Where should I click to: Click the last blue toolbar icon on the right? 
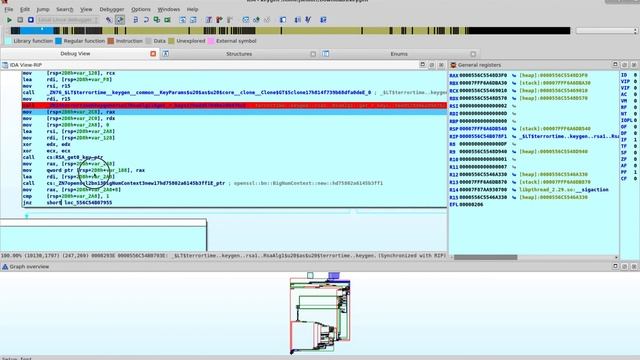323,20
